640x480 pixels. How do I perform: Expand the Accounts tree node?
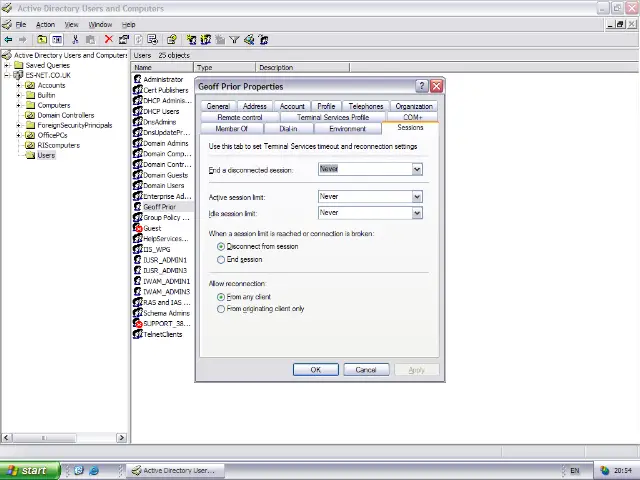[18, 85]
